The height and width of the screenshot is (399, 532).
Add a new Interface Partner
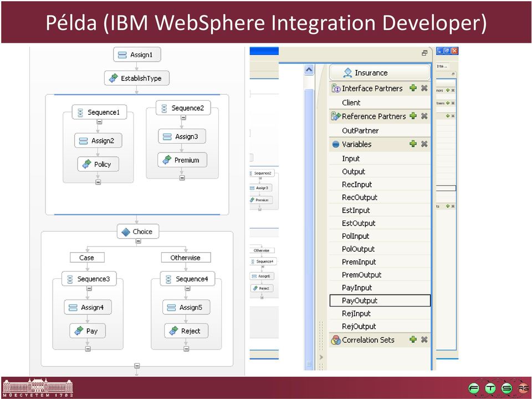pyautogui.click(x=413, y=88)
